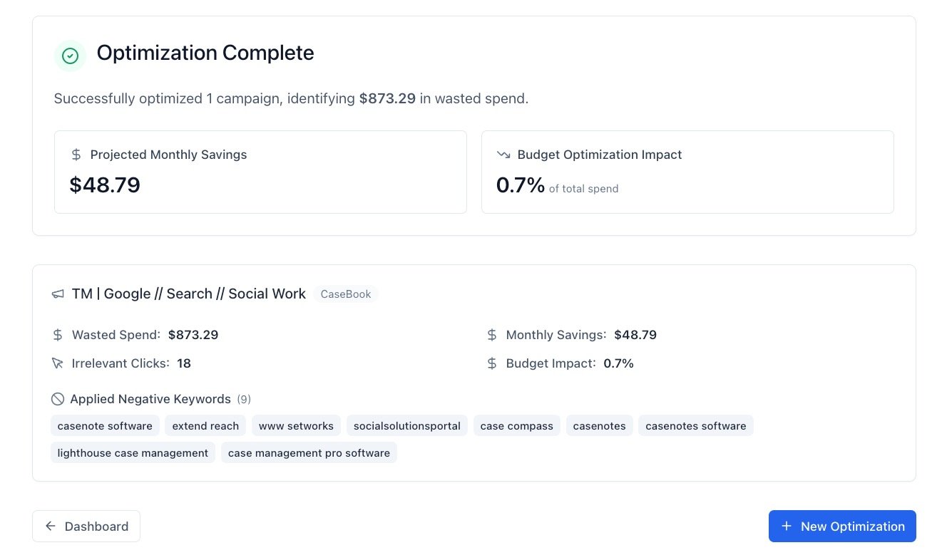Click the Budget Optimization Impact trend icon
947x560 pixels.
click(503, 155)
